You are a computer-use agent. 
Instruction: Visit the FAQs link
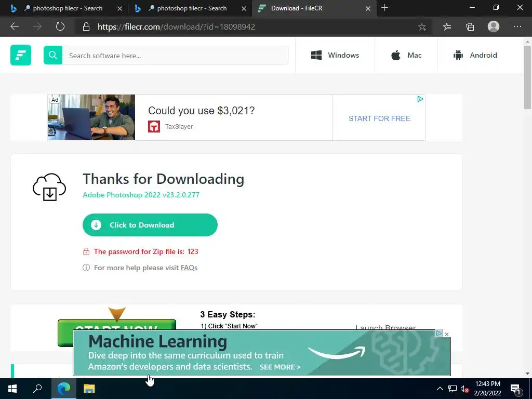189,268
